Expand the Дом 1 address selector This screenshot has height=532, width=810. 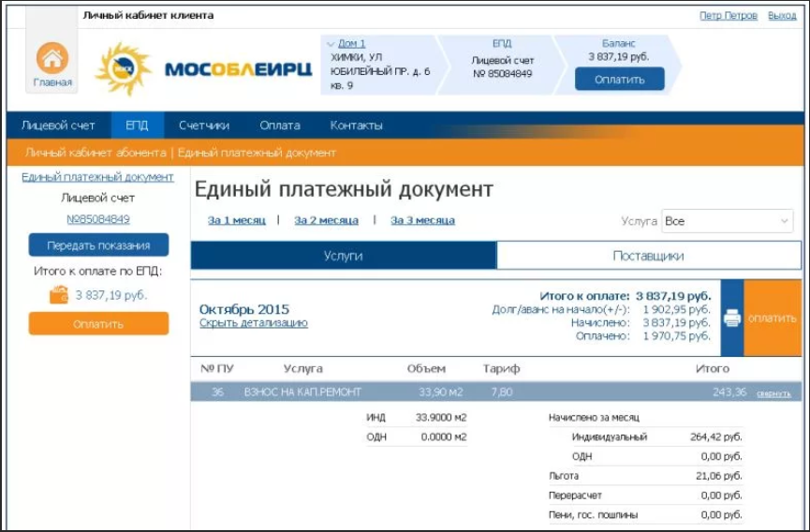(351, 44)
